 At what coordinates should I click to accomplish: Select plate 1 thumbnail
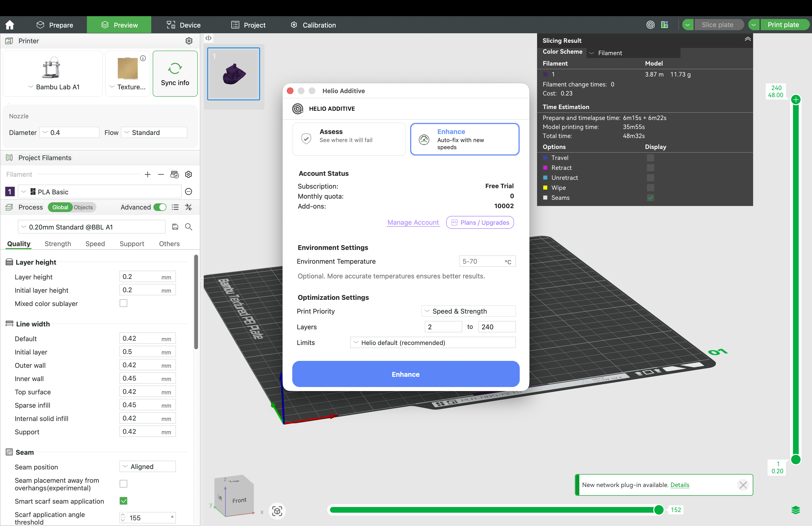[x=234, y=74]
